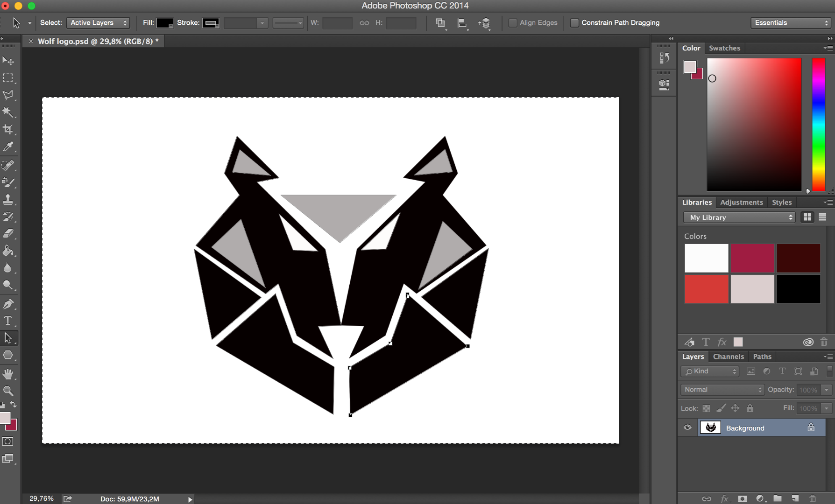Select the Zoom tool

(x=8, y=391)
